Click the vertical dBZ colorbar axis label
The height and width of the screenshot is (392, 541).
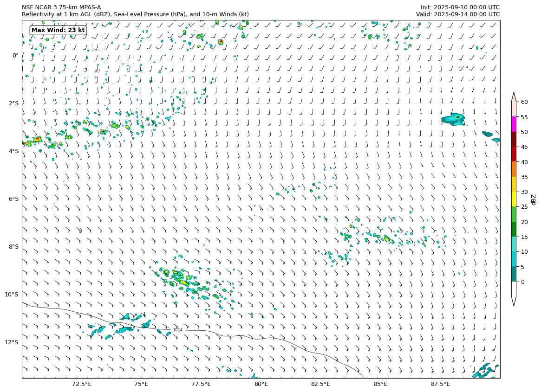(x=534, y=199)
